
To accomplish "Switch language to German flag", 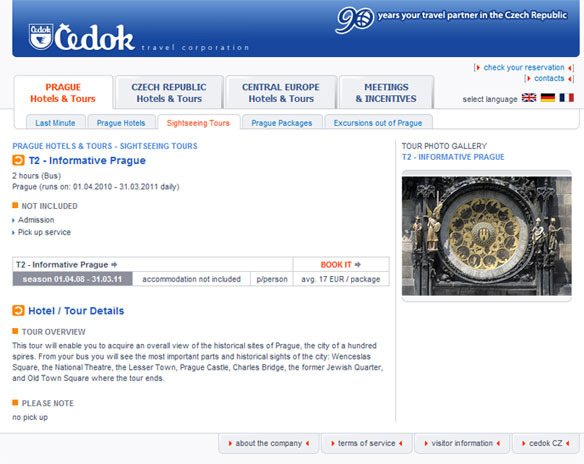I will pos(548,98).
